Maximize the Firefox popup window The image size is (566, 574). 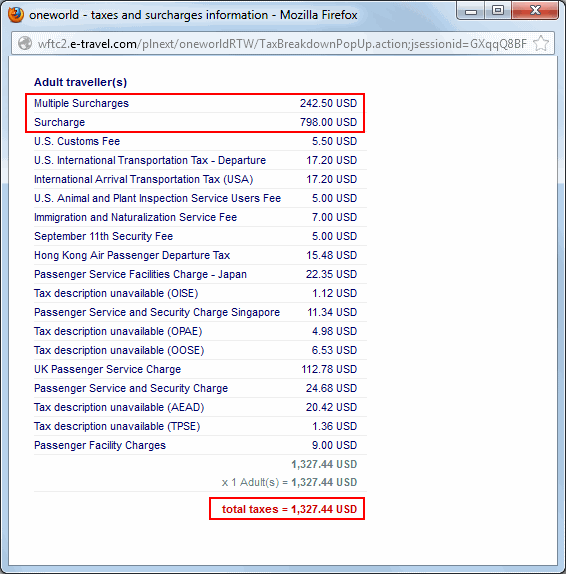pyautogui.click(x=498, y=11)
